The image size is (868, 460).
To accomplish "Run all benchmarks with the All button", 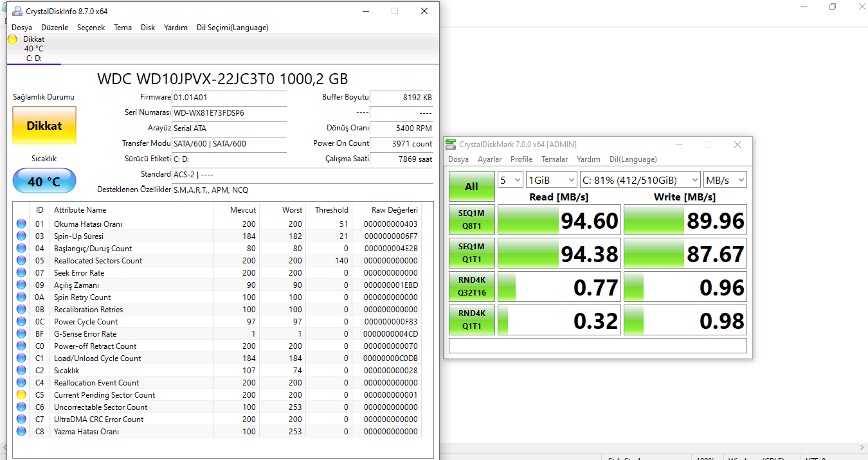I will [472, 186].
